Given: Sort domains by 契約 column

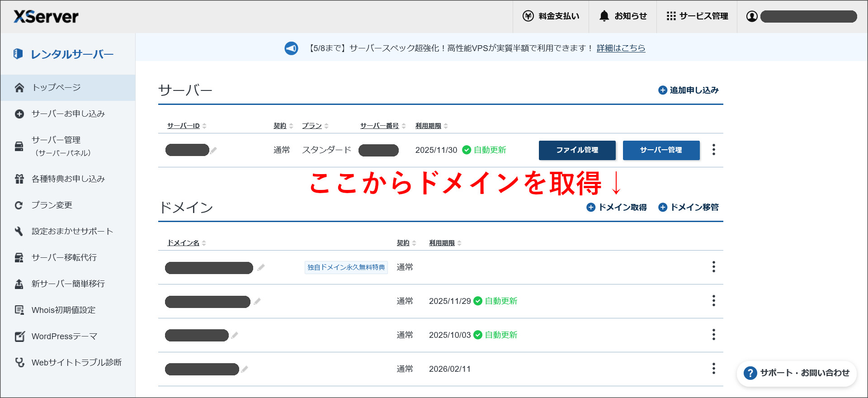Looking at the screenshot, I should pyautogui.click(x=406, y=243).
